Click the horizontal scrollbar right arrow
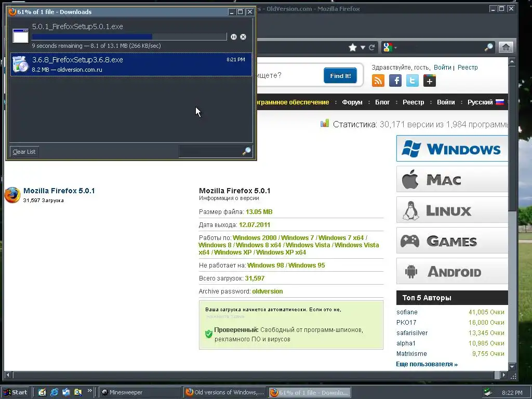The height and width of the screenshot is (399, 532). 504,375
